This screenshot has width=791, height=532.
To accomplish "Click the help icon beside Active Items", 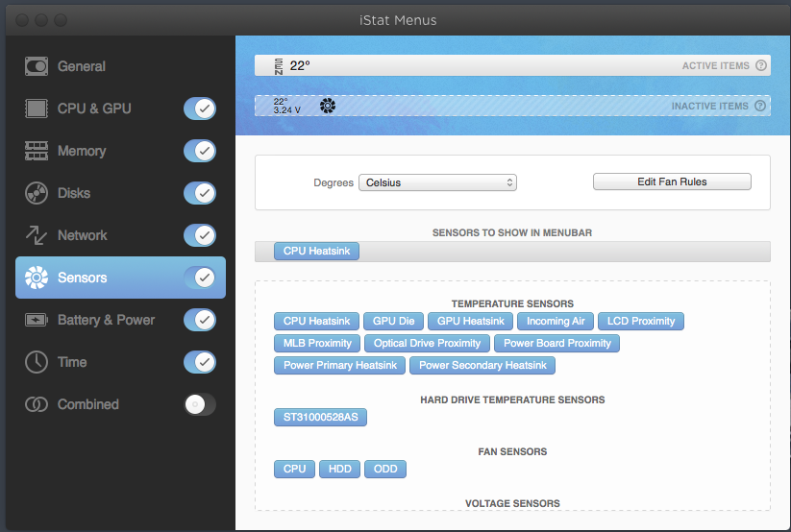I will 761,65.
